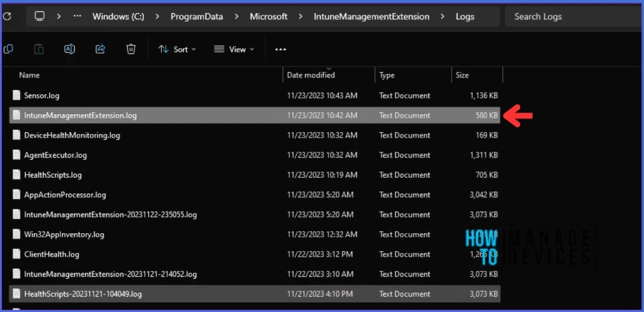Viewport: 644px width, 312px height.
Task: Select the Win32AppInventory.log file
Action: coord(255,235)
